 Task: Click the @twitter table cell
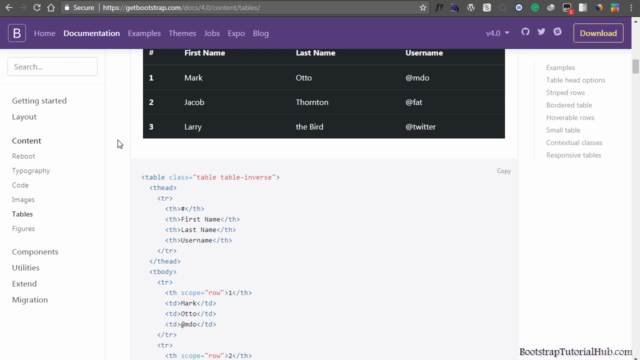(x=420, y=127)
